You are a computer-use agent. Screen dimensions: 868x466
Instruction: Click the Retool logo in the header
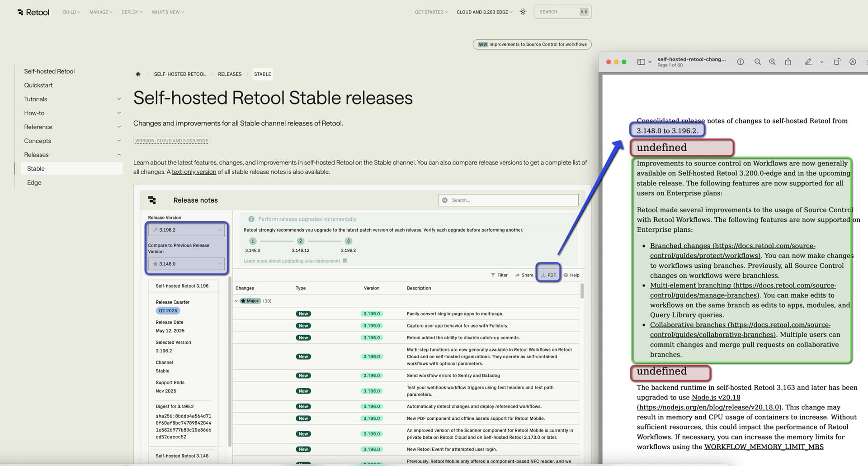pos(33,12)
